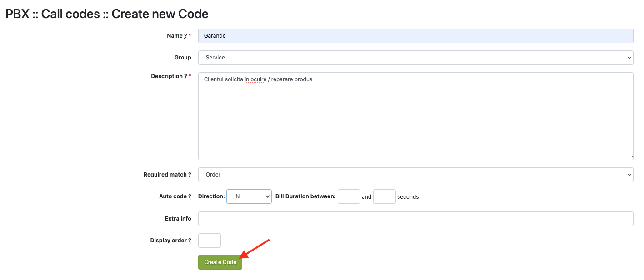Select the Display order input box
The image size is (644, 280).
pos(210,241)
